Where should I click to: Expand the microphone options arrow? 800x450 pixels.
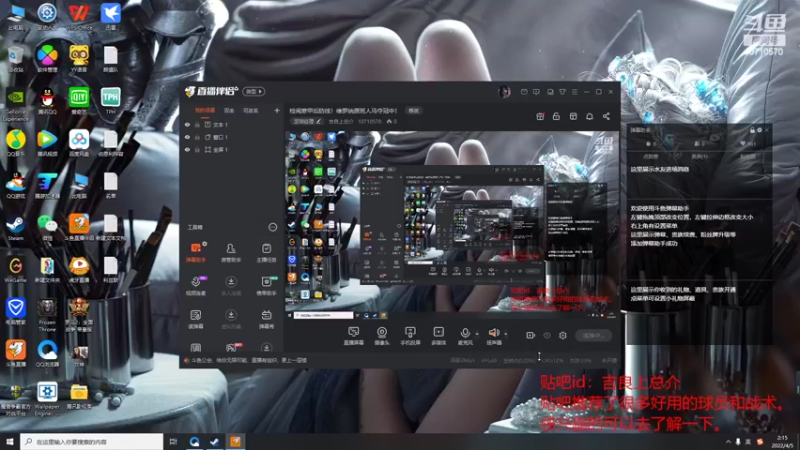(477, 334)
